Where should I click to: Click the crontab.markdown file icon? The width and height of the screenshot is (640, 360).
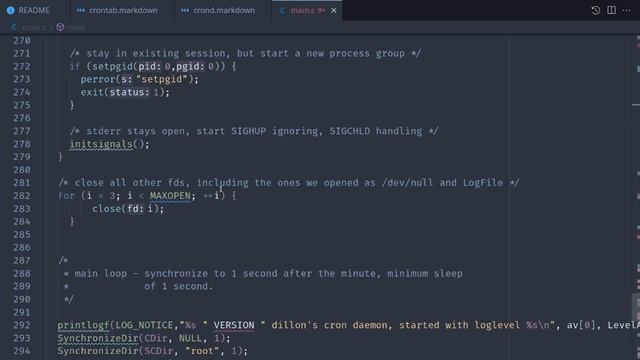80,11
